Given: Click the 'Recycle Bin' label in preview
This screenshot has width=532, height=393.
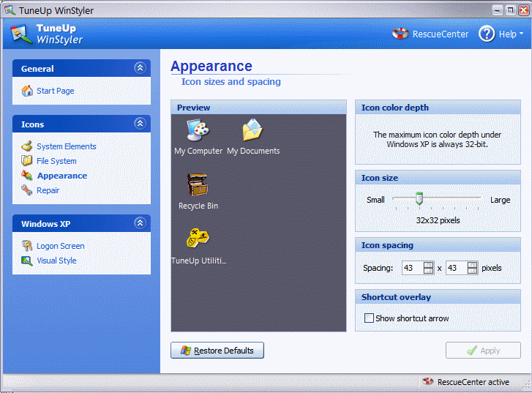Looking at the screenshot, I should 198,206.
